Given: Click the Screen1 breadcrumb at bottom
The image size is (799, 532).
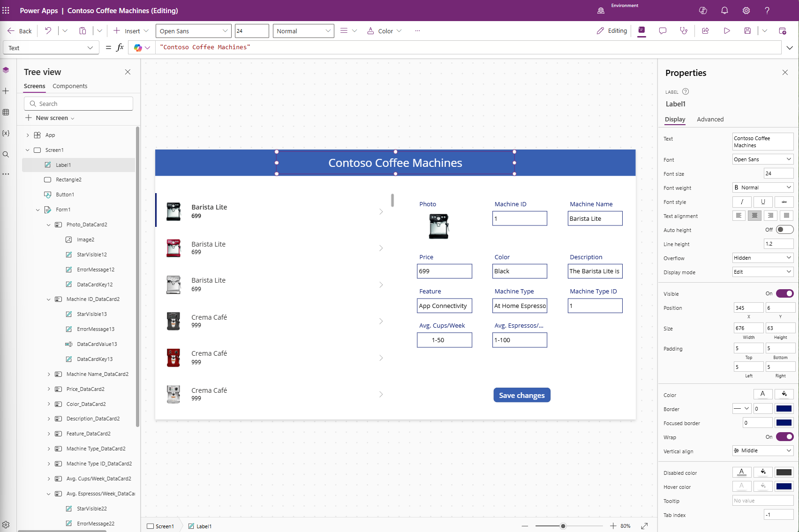Looking at the screenshot, I should coord(160,526).
